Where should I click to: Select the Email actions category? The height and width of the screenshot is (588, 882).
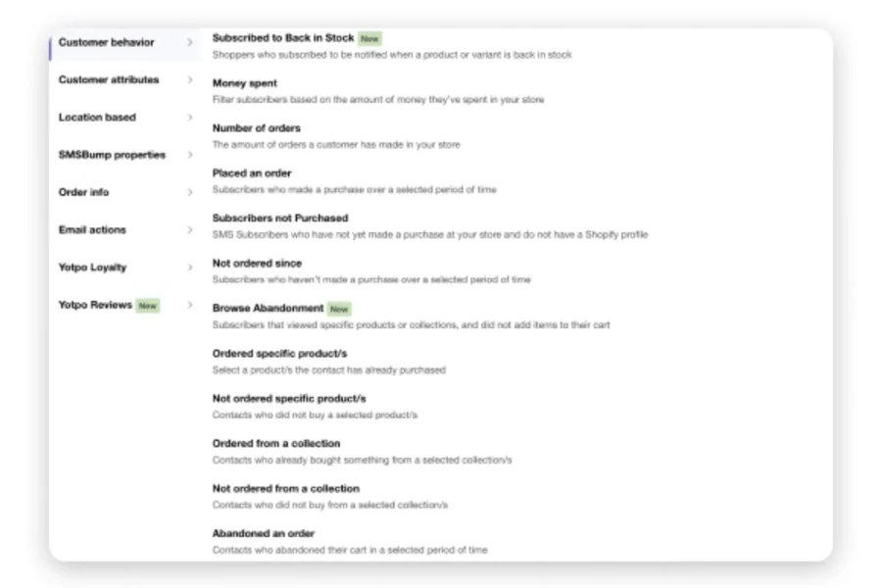point(92,229)
